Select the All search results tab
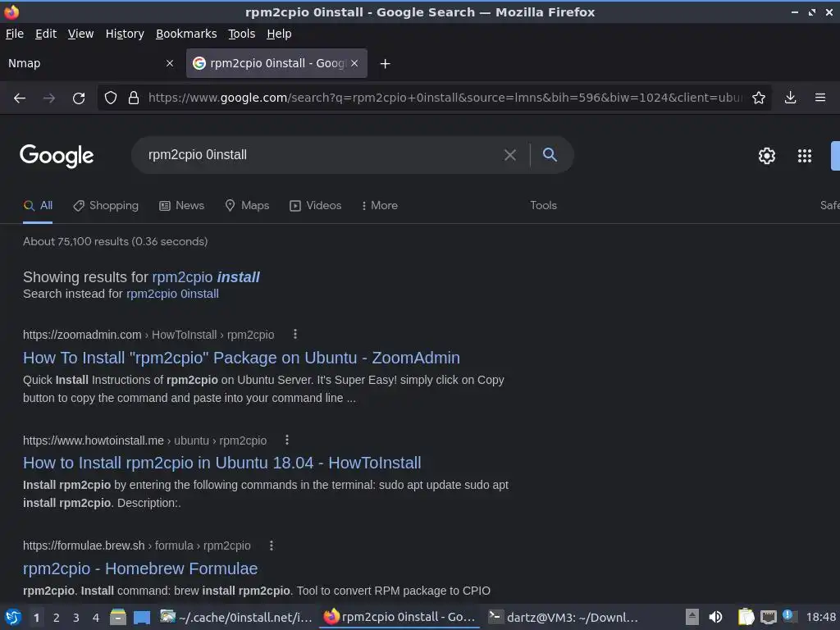This screenshot has height=630, width=840. coord(38,206)
